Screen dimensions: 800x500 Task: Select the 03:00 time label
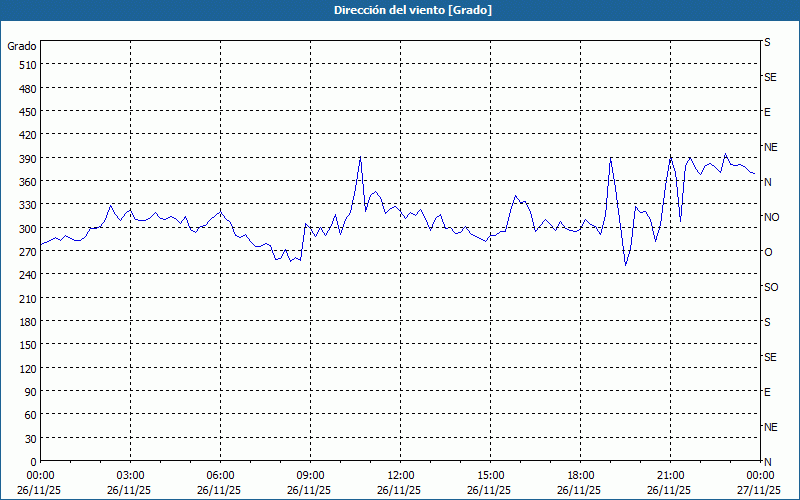(130, 476)
